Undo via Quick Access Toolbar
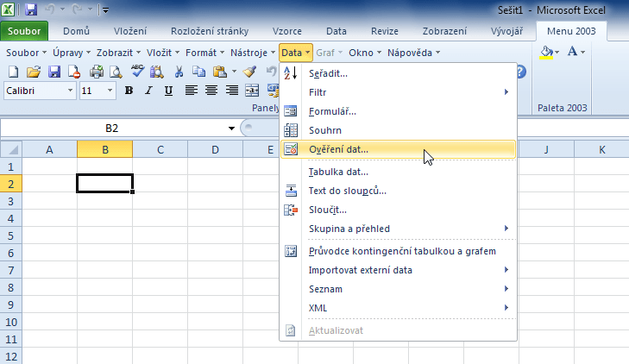Image resolution: width=629 pixels, height=364 pixels. pyautogui.click(x=51, y=9)
